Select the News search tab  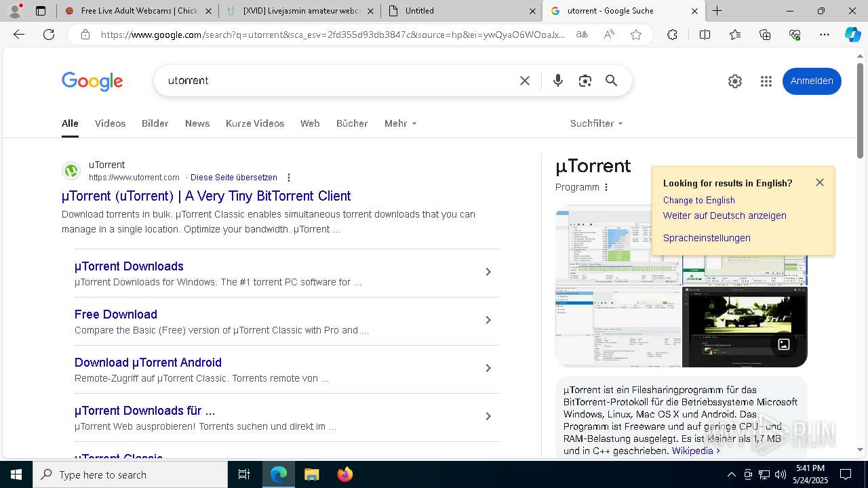coord(197,123)
